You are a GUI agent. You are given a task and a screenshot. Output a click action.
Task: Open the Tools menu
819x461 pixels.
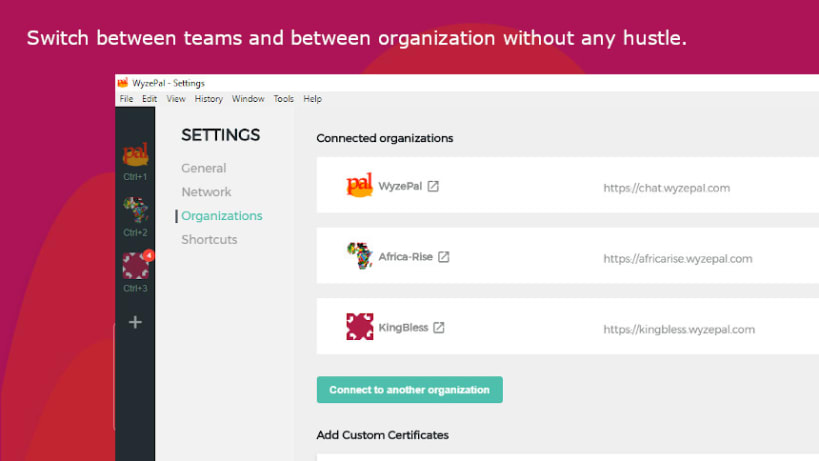(284, 99)
